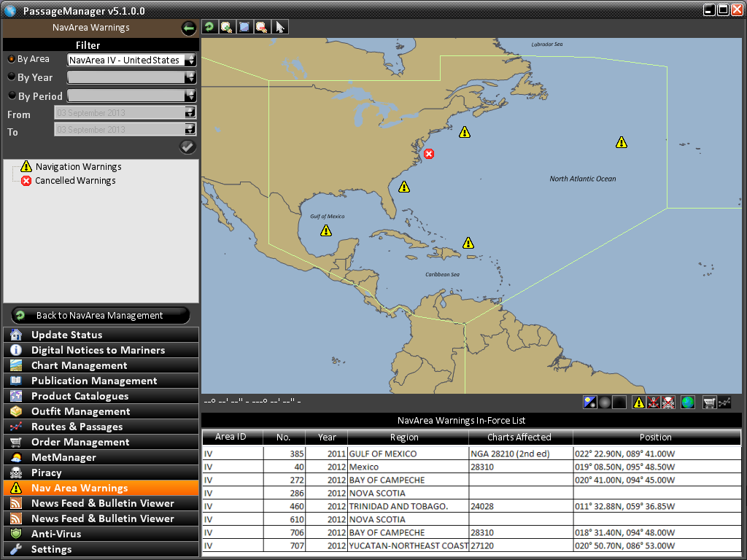Click the warning marker off Florida's east coast
The width and height of the screenshot is (747, 560).
point(404,187)
